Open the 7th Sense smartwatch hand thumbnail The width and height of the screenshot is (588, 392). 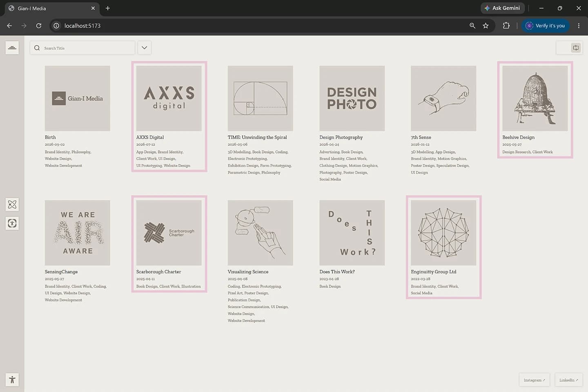click(x=443, y=99)
